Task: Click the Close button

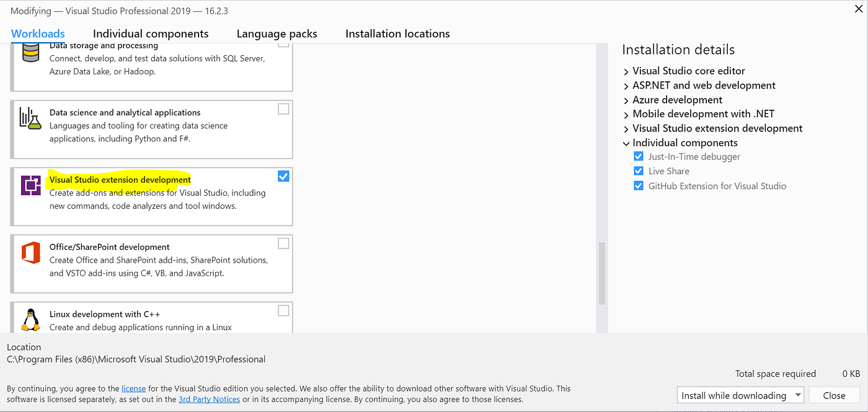Action: [834, 395]
